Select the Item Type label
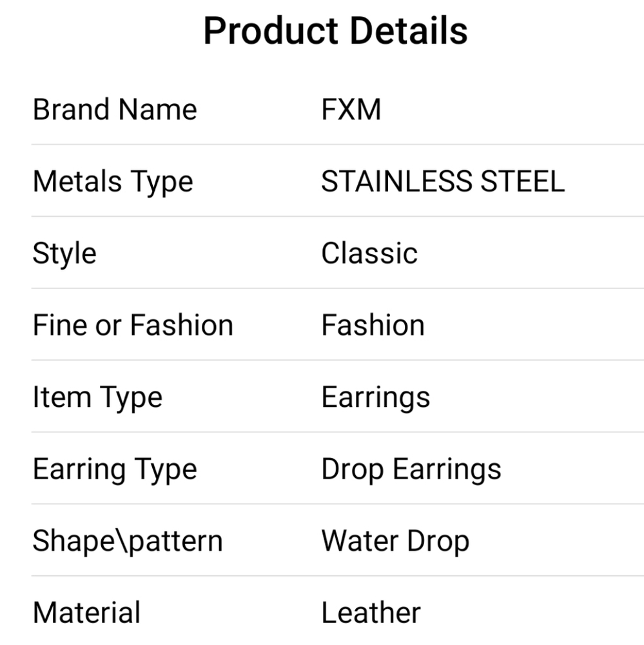This screenshot has width=644, height=645. (x=97, y=398)
